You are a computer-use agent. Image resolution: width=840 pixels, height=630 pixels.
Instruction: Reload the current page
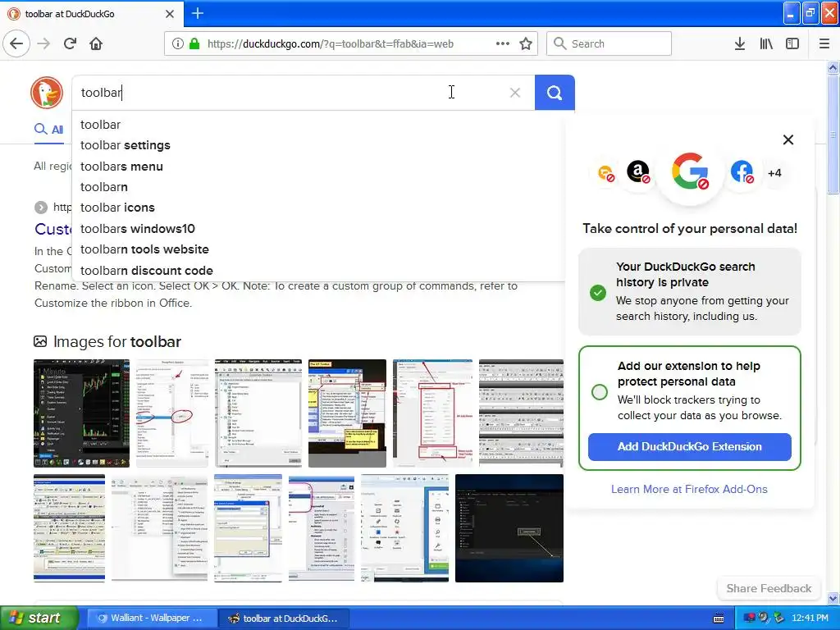point(71,43)
